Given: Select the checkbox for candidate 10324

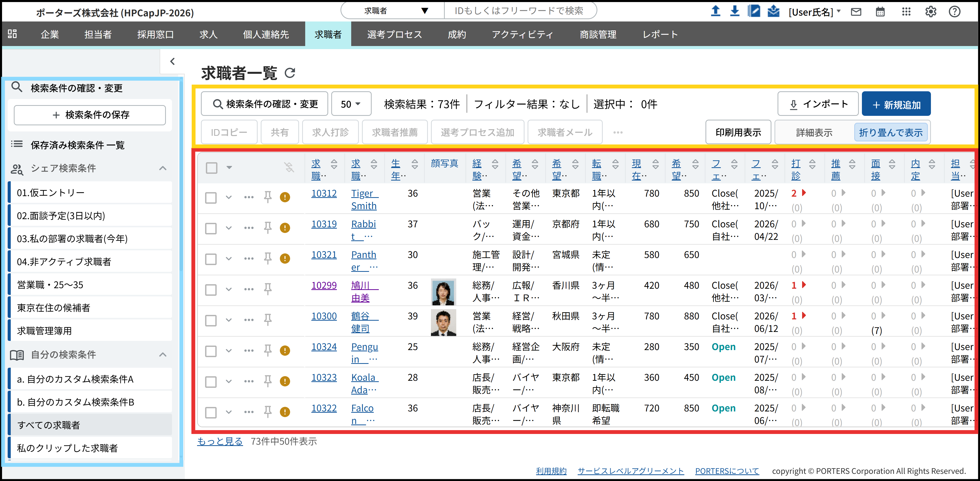Looking at the screenshot, I should (211, 351).
